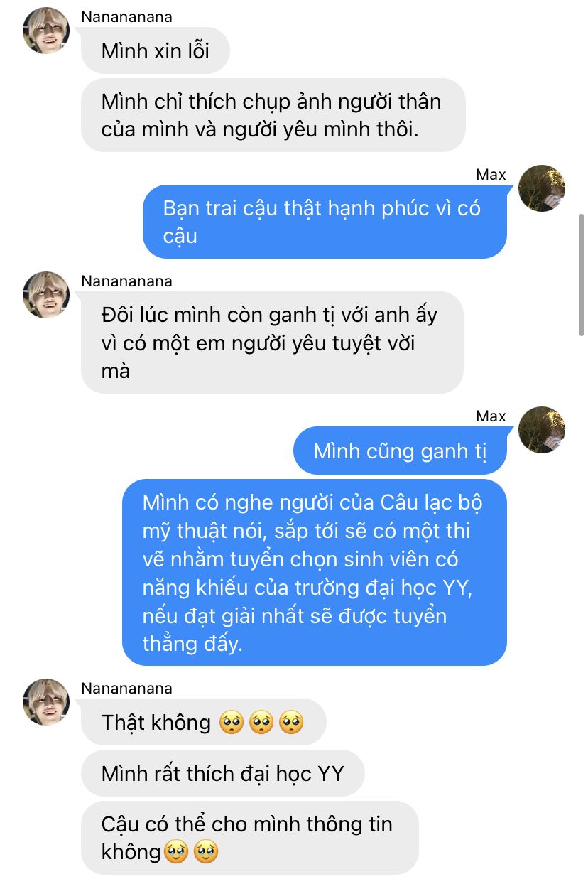
Task: Click the blue "Bạn trai cậu thật hạnh phúc" bubble
Action: (325, 222)
